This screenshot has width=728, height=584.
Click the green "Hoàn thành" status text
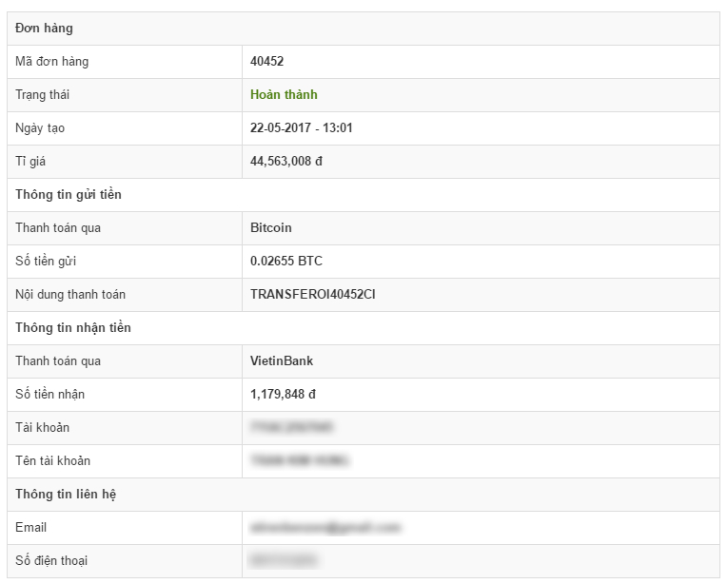point(284,95)
